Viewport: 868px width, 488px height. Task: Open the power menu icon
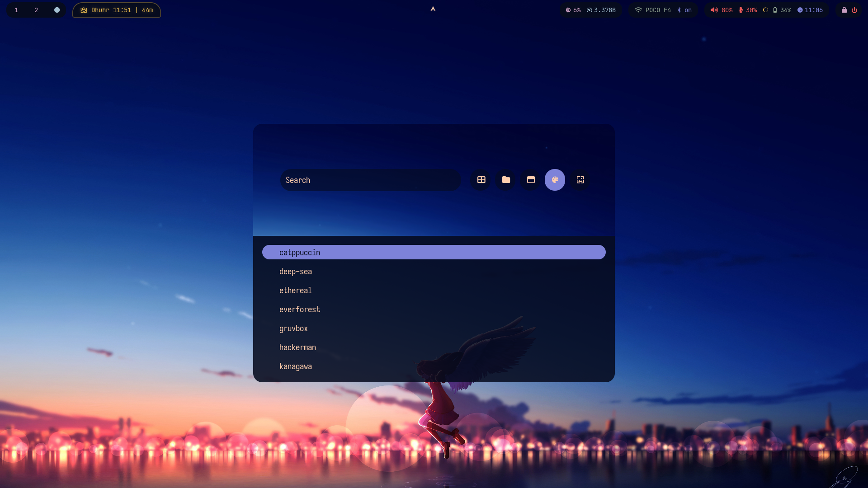pyautogui.click(x=854, y=10)
